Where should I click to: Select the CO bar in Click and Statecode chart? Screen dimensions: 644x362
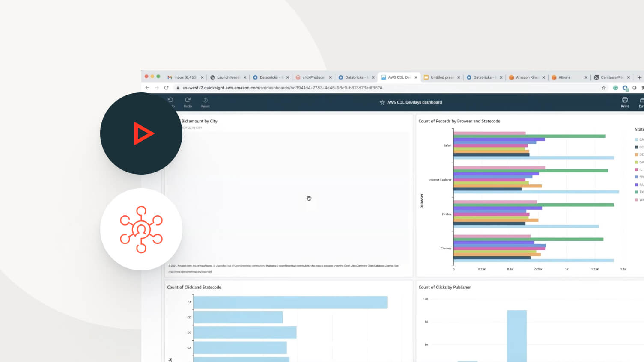[x=238, y=317]
